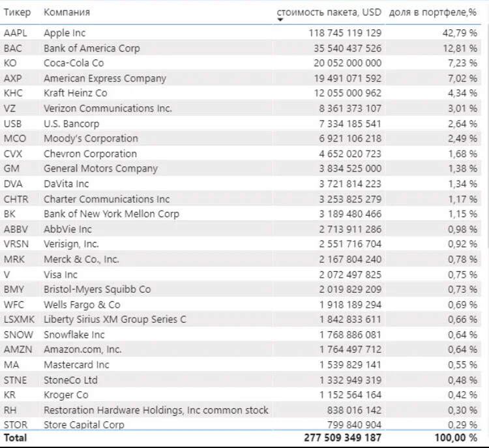This screenshot has height=448, width=489.
Task: Select the Apple Inc company cell
Action: point(65,33)
